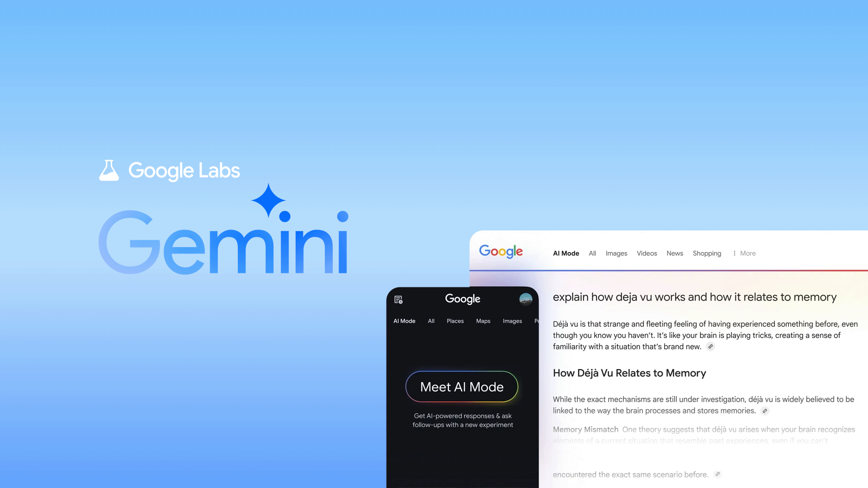The image size is (868, 488).
Task: Expand the Maps tab on mobile search
Action: [483, 320]
